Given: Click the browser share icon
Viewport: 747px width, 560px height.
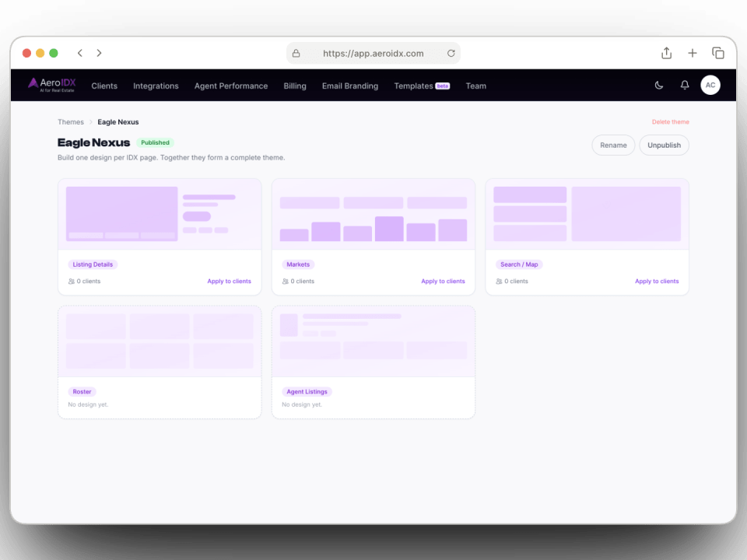Looking at the screenshot, I should click(667, 53).
